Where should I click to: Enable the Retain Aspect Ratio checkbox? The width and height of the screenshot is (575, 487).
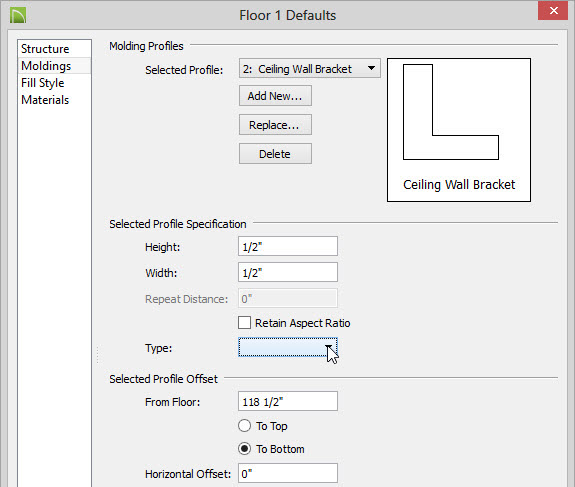point(244,323)
